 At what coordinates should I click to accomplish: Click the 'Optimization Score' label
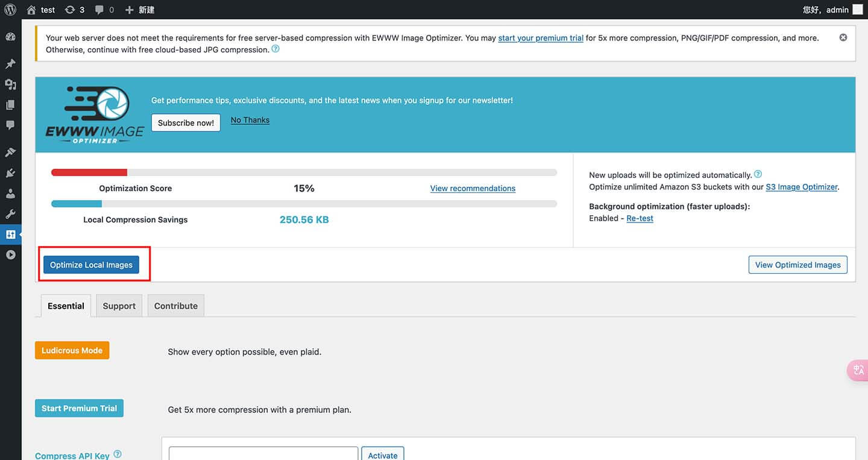tap(135, 188)
